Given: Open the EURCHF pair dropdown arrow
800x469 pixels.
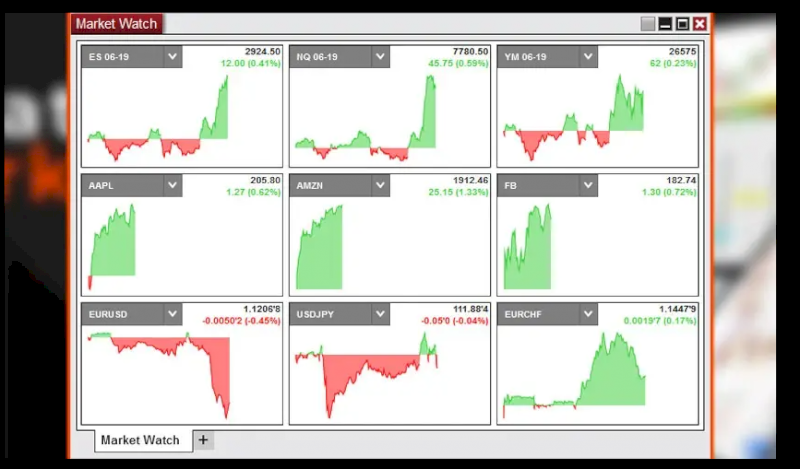Looking at the screenshot, I should pyautogui.click(x=588, y=314).
